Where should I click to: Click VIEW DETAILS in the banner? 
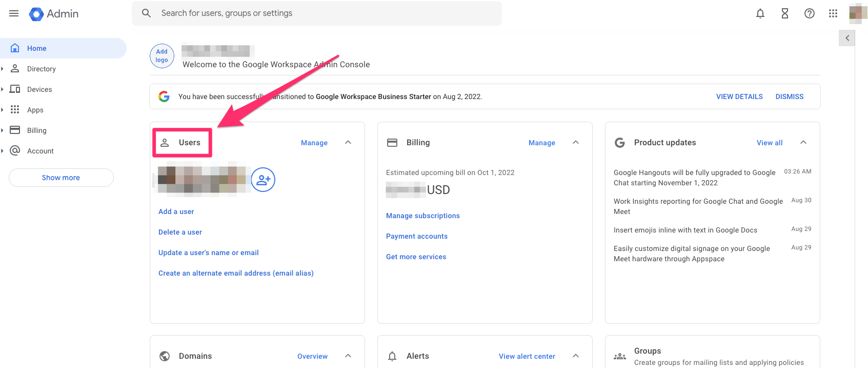pos(739,96)
